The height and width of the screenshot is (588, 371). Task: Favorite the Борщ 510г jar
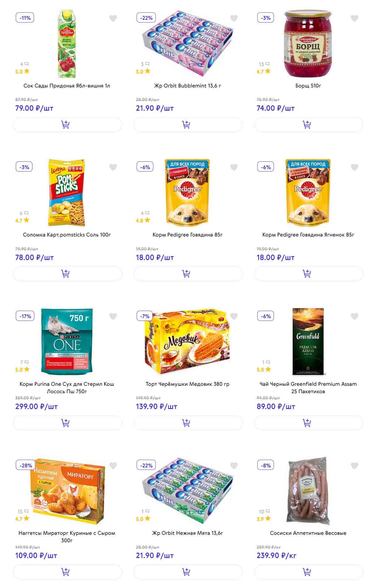click(354, 18)
